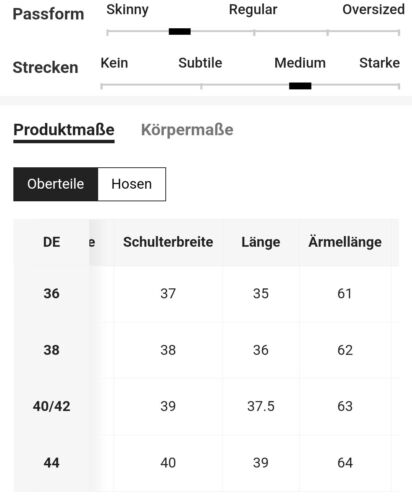Click the Länge column header

point(261,242)
